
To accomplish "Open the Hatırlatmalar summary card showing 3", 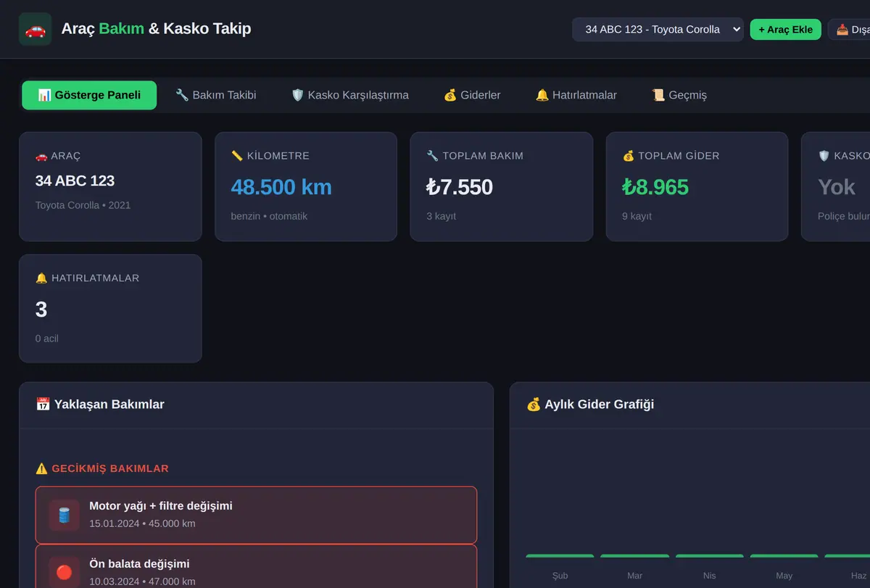I will [x=110, y=308].
